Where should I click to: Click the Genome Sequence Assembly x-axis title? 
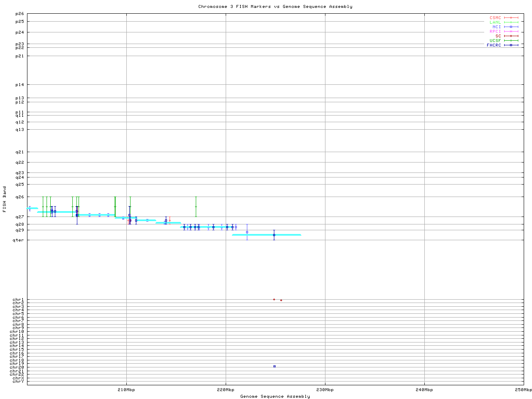[275, 397]
